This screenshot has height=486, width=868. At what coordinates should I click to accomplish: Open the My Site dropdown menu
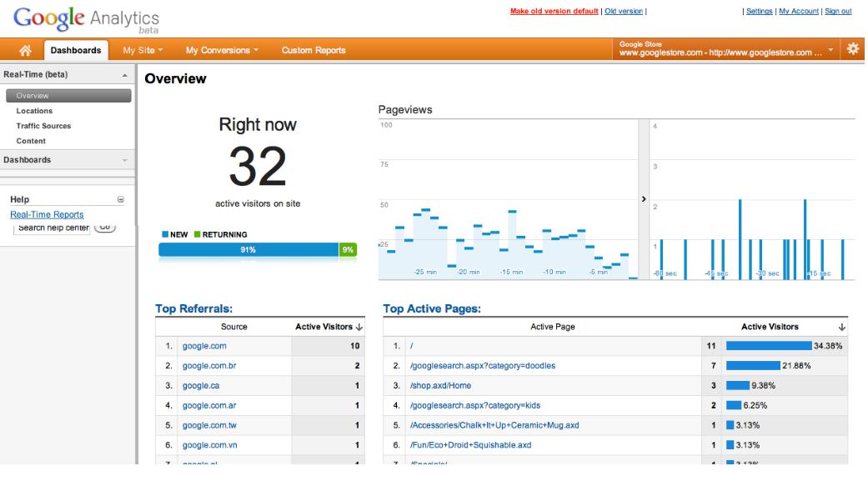[143, 50]
